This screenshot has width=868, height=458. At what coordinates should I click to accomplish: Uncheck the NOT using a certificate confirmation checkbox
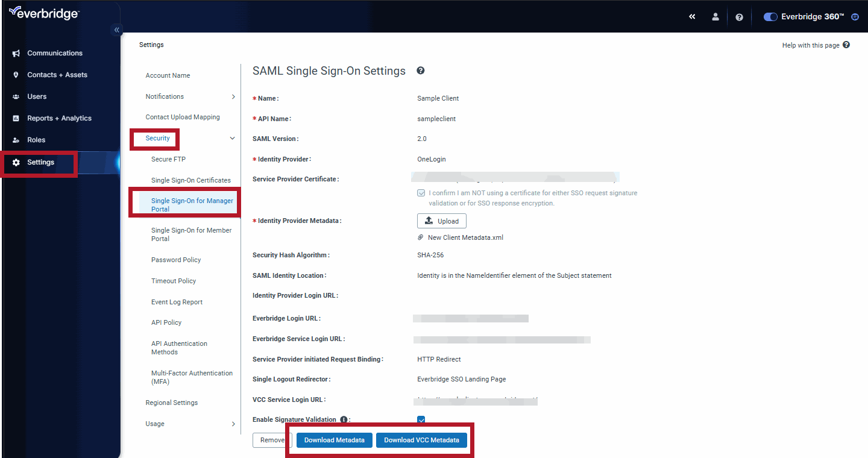coord(421,193)
